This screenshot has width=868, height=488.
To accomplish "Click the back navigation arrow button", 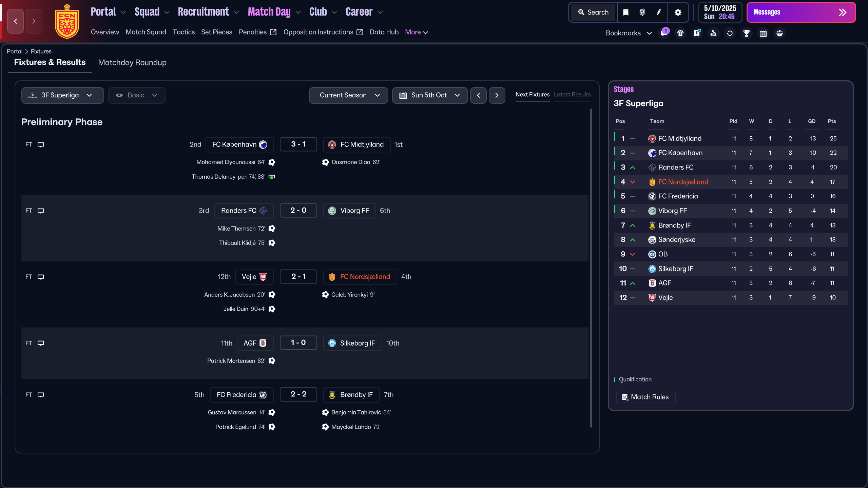I will point(16,21).
